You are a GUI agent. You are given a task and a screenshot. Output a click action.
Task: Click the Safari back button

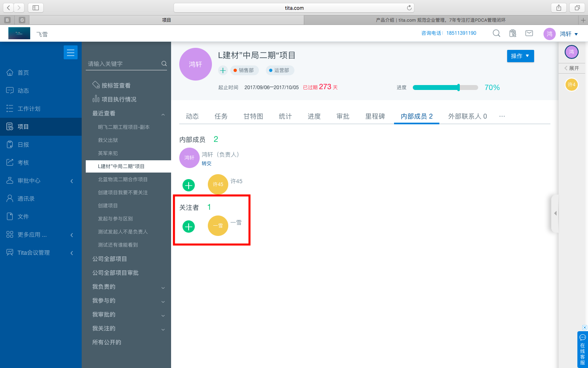[9, 8]
